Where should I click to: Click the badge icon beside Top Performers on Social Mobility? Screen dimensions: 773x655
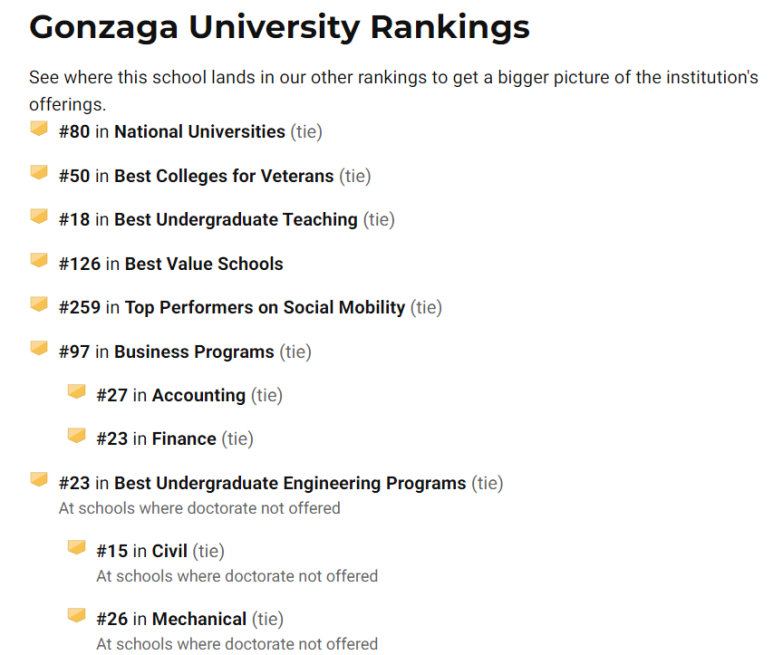pyautogui.click(x=38, y=304)
